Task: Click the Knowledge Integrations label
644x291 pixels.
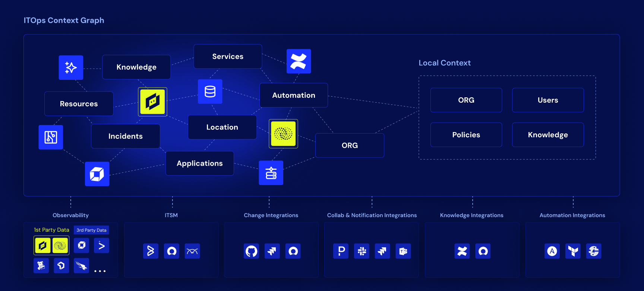Action: coord(471,215)
